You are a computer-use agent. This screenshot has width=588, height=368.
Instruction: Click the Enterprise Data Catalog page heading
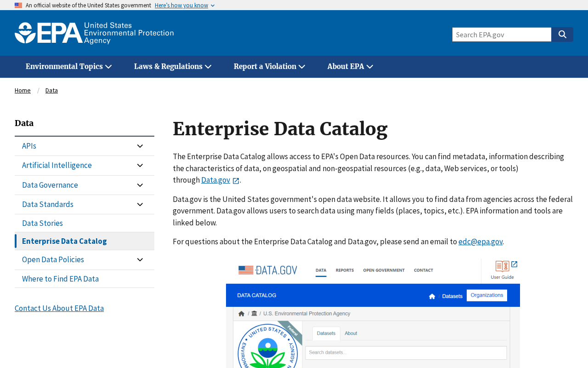coord(280,129)
